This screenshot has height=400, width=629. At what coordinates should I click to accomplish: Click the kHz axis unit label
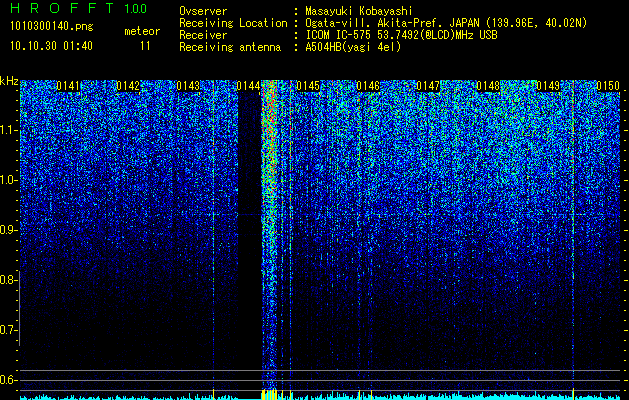click(x=9, y=81)
